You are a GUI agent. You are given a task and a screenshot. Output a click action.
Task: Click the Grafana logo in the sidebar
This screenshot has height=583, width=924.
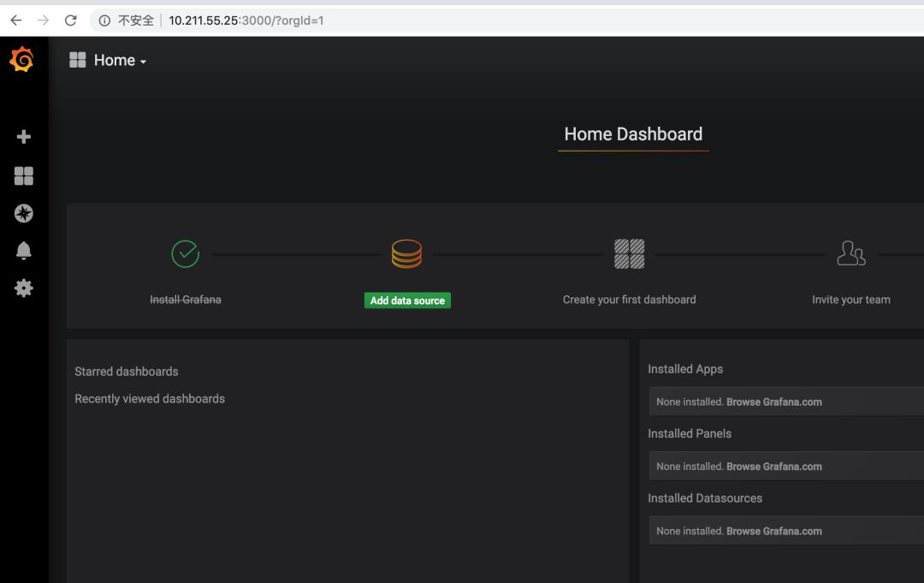(21, 60)
